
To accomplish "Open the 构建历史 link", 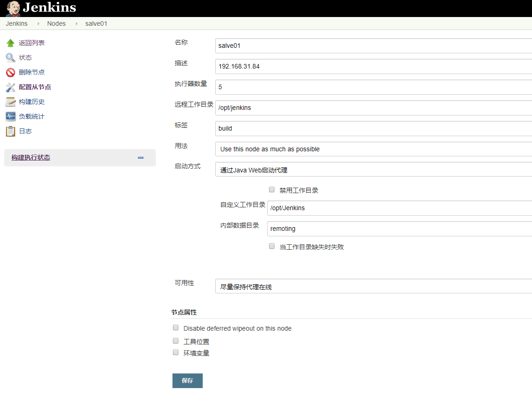I will point(32,102).
